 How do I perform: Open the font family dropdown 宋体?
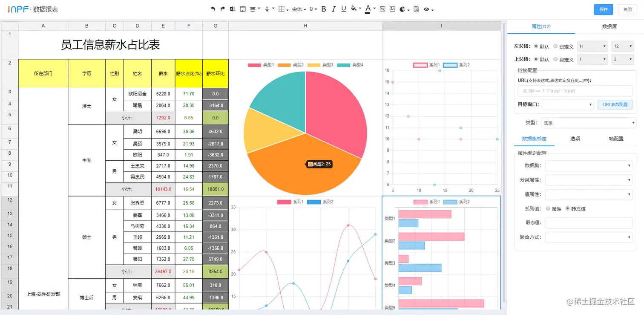[x=299, y=9]
